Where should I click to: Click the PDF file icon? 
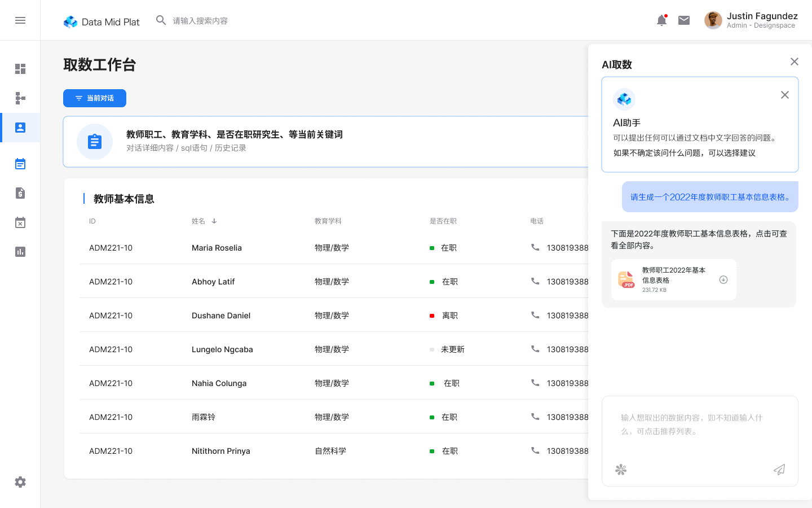pyautogui.click(x=626, y=279)
